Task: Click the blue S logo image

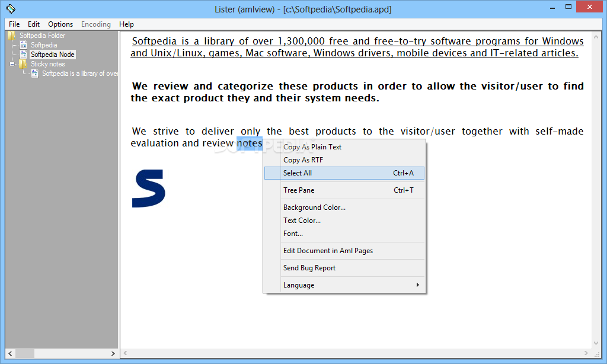Action: point(149,188)
